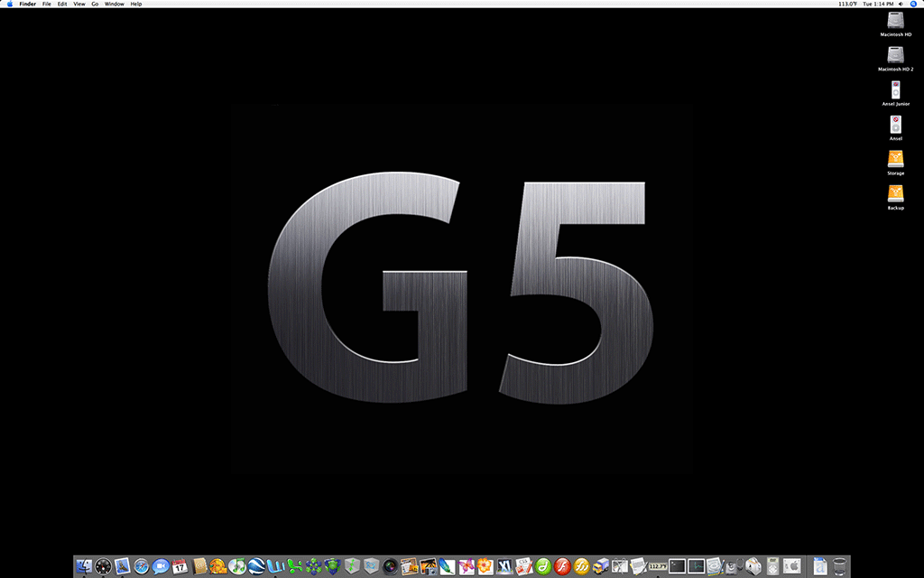Viewport: 924px width, 578px height.
Task: Open Activity Monitor graph icon in dock
Action: [696, 567]
